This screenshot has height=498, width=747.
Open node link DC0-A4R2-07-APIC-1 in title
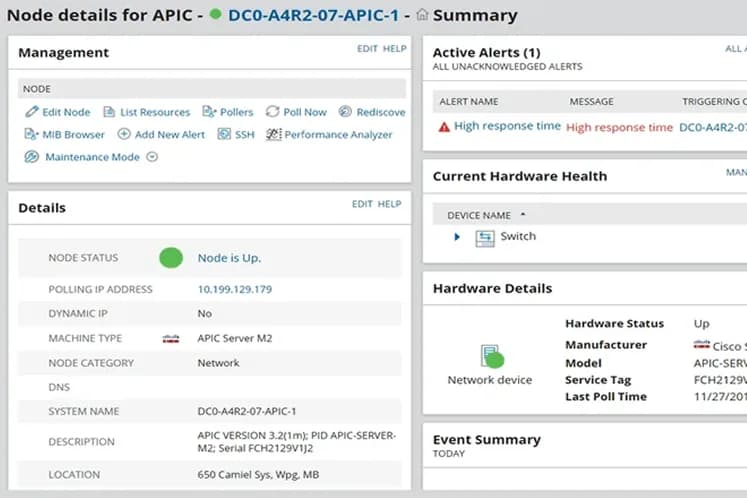coord(313,15)
